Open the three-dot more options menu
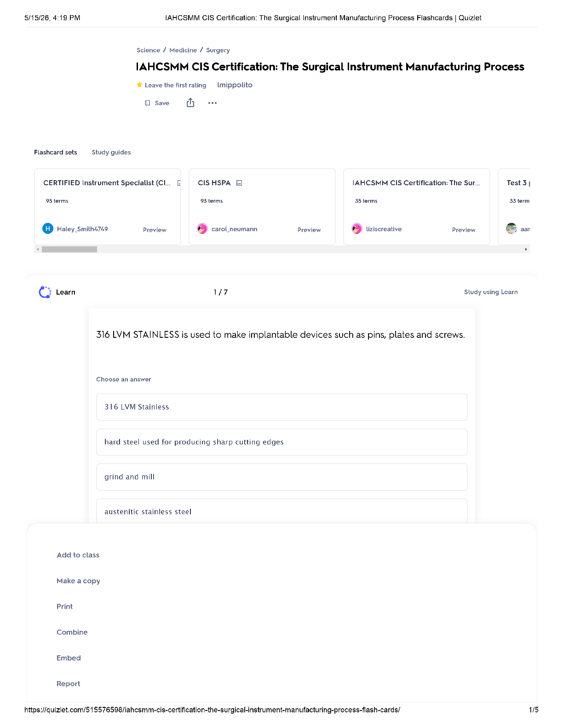The width and height of the screenshot is (563, 728). [213, 103]
